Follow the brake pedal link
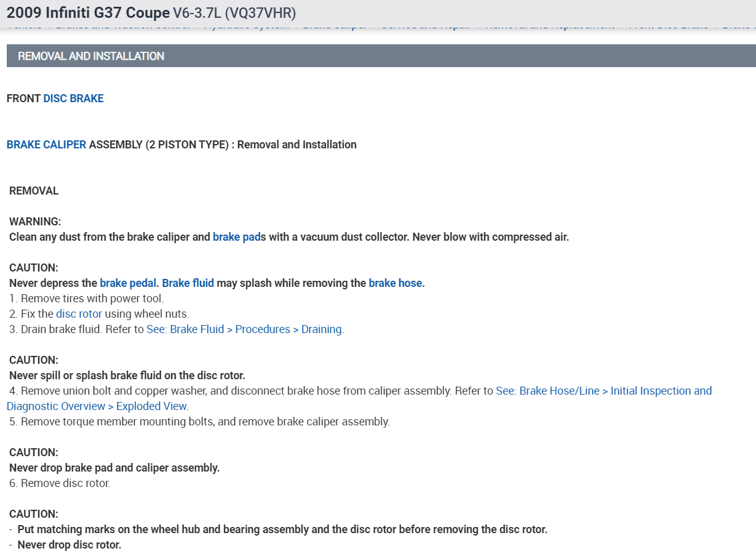The image size is (756, 559). click(x=128, y=283)
